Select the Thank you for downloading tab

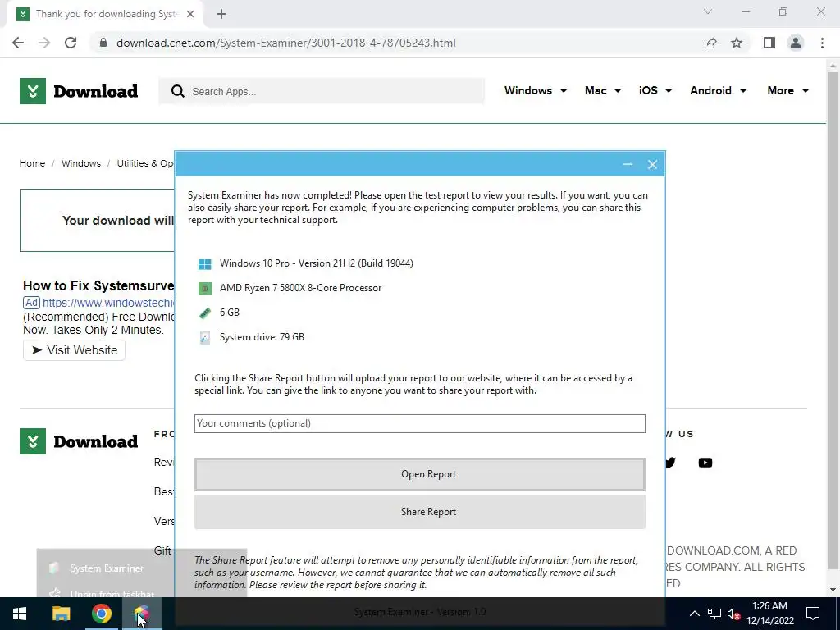tap(106, 14)
